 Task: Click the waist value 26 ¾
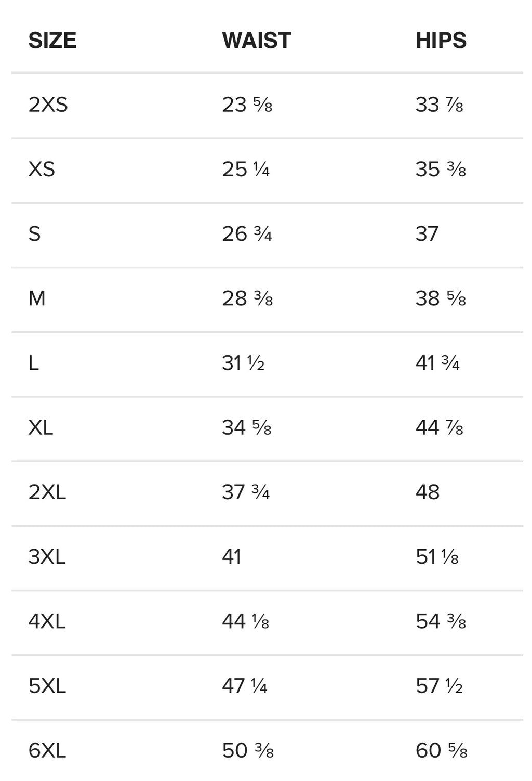247,234
